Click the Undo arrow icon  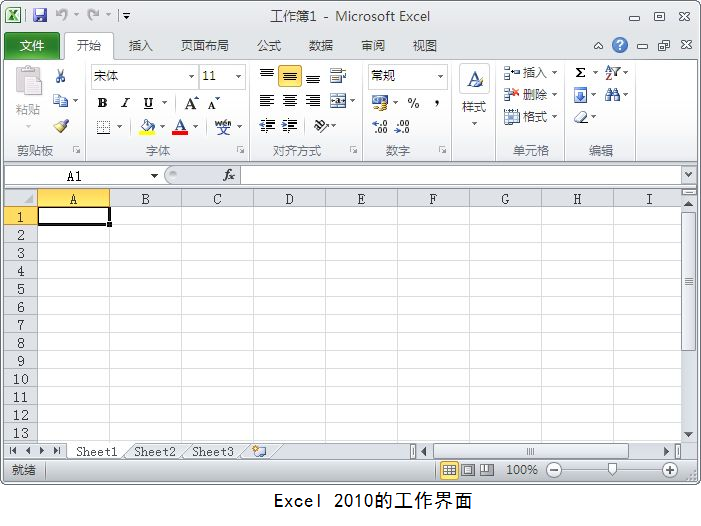coord(62,15)
